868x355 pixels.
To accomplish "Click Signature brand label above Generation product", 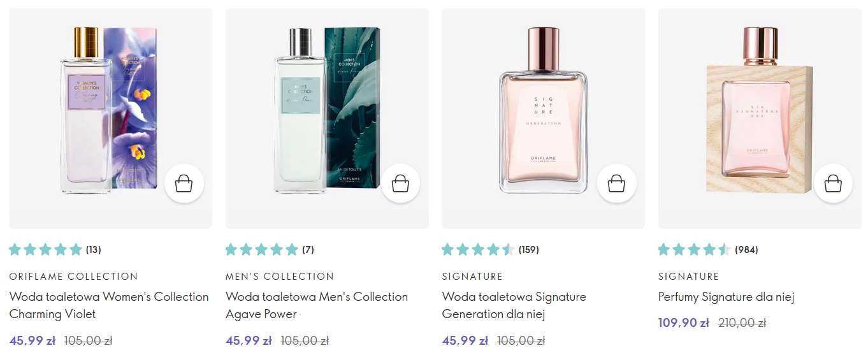I will (x=472, y=277).
